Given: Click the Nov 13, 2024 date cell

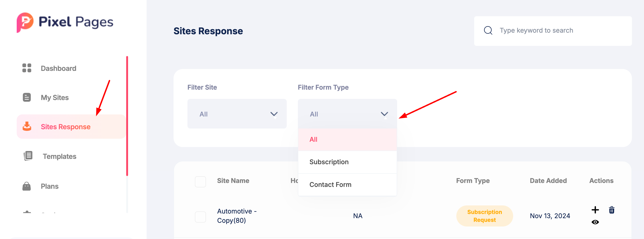Looking at the screenshot, I should tap(550, 216).
